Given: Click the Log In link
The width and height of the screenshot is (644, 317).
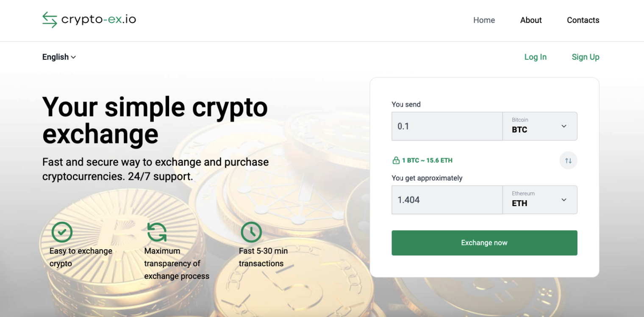Looking at the screenshot, I should pyautogui.click(x=535, y=57).
